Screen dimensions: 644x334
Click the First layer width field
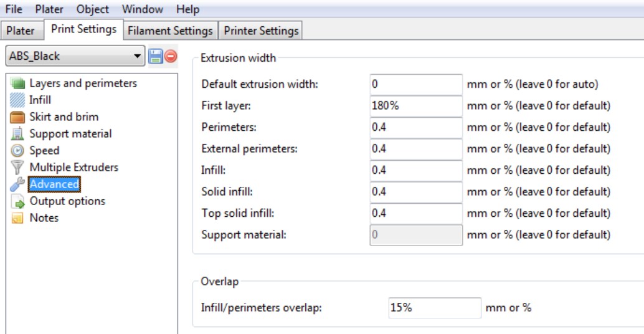(x=415, y=106)
